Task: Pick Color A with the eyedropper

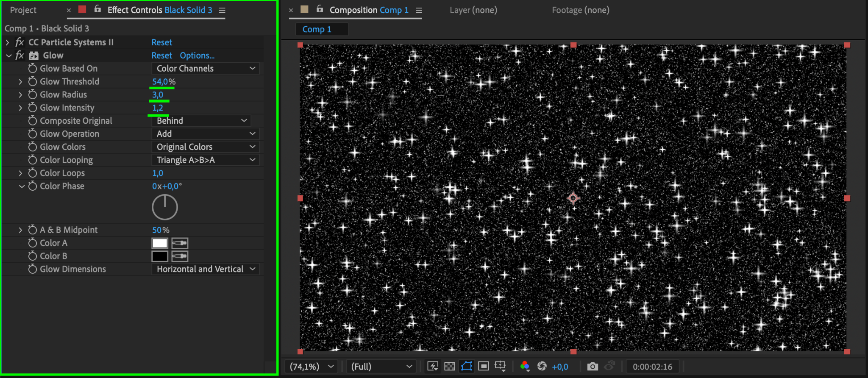Action: click(x=180, y=243)
